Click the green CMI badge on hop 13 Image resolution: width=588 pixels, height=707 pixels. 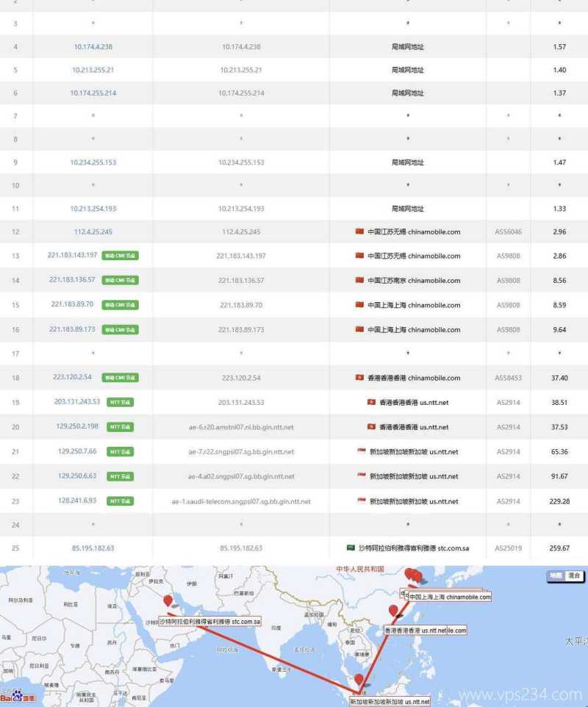120,256
